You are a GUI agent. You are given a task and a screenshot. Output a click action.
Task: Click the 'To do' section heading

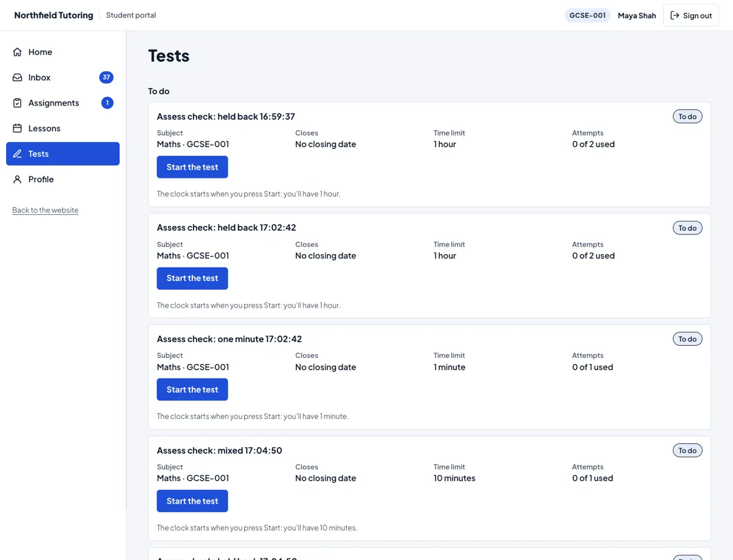point(159,91)
